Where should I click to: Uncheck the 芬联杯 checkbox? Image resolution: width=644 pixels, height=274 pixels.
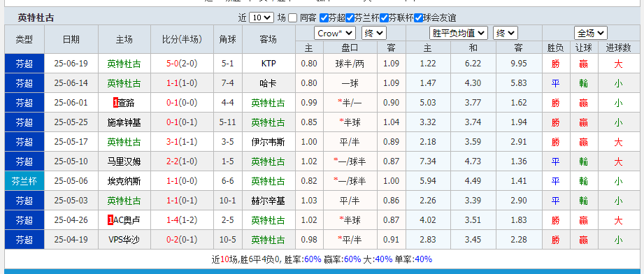click(x=384, y=18)
